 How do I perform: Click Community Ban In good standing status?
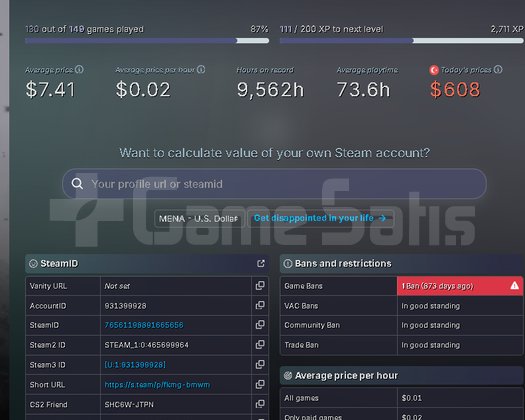(430, 325)
